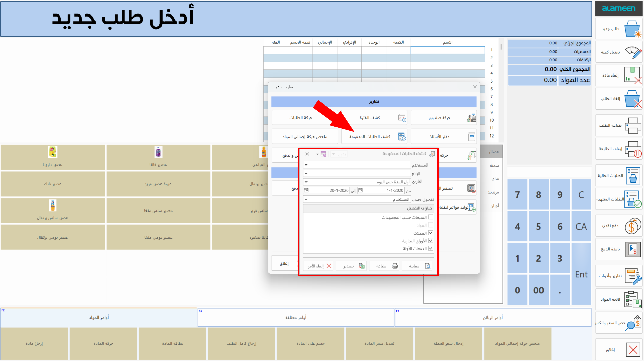Print the order with طباعة الطلب icon
The image size is (644, 361).
coord(633,125)
